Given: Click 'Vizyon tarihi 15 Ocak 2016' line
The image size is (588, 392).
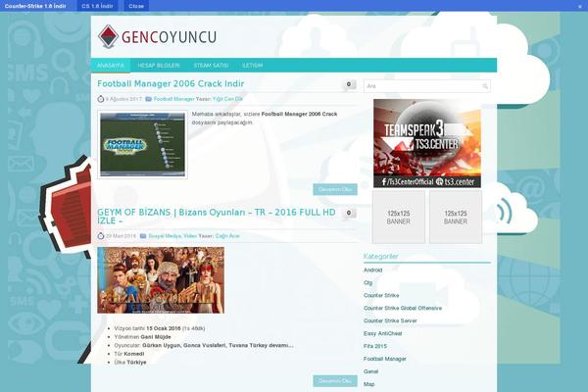Looking at the screenshot, I should [160, 328].
